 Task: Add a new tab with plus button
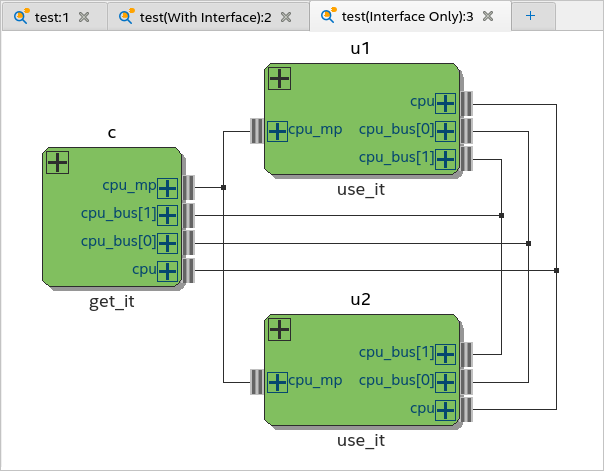(x=530, y=16)
